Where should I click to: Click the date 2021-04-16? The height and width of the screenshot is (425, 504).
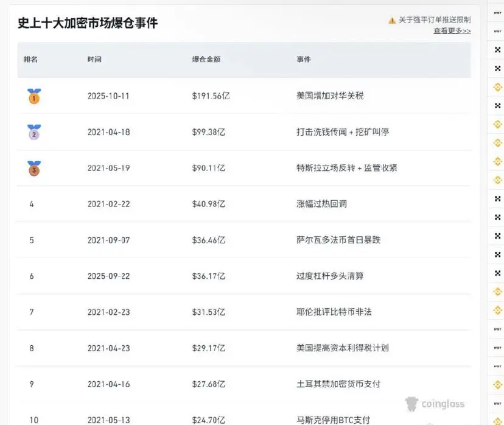point(108,384)
